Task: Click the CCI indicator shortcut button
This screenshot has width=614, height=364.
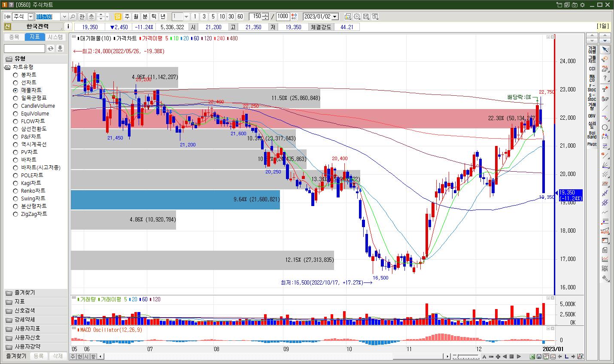Action: click(592, 69)
